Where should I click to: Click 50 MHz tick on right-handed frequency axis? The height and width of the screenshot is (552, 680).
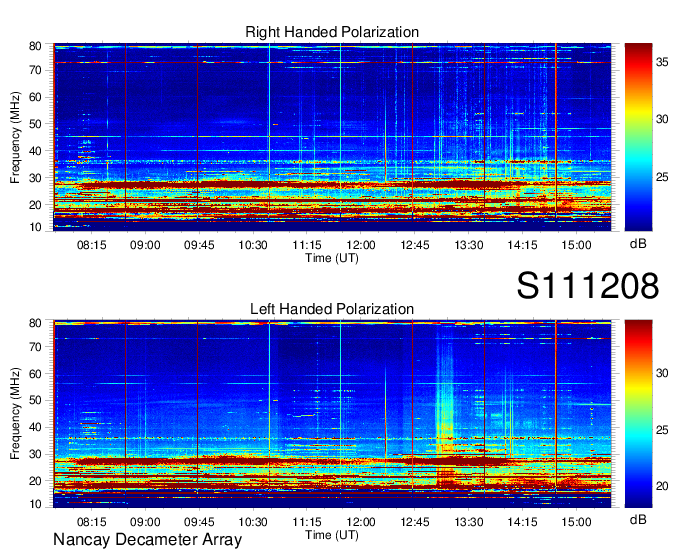(x=35, y=124)
